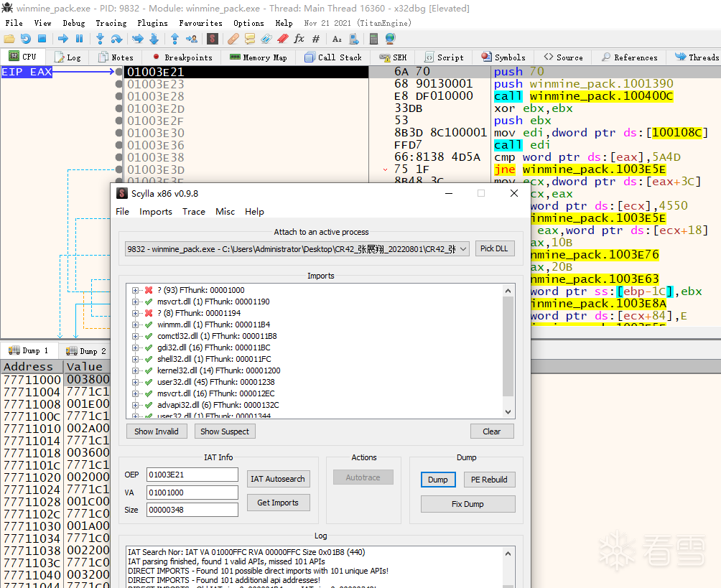This screenshot has width=721, height=588.
Task: Open the Imports menu in Scylla
Action: click(x=155, y=212)
